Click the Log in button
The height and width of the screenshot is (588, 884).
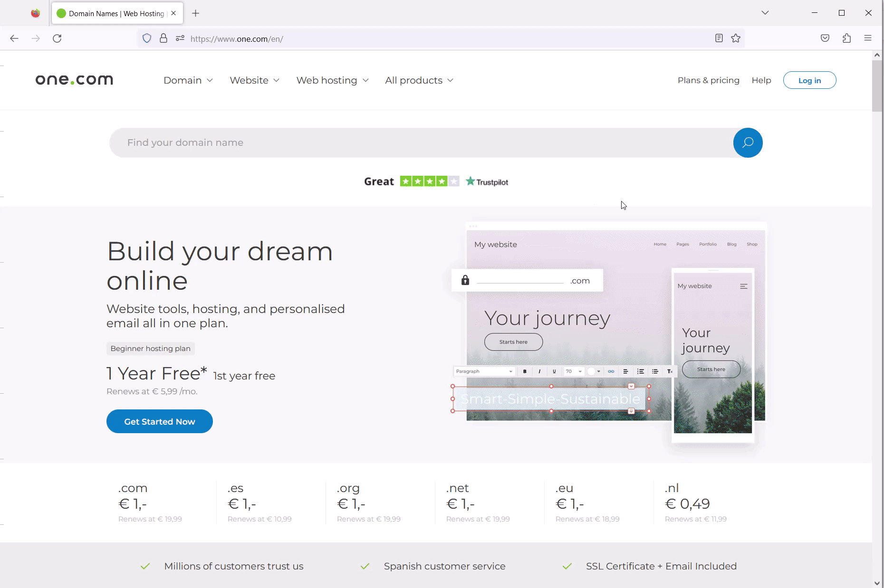pyautogui.click(x=809, y=80)
